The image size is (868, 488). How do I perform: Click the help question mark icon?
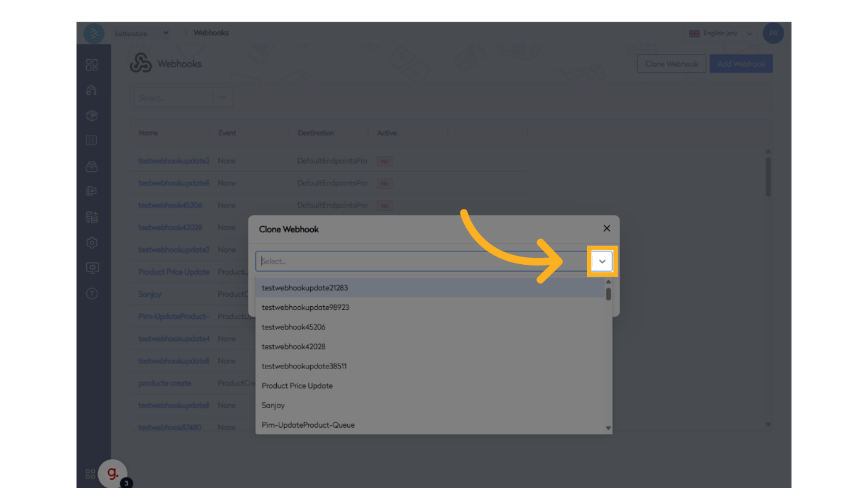click(x=92, y=294)
